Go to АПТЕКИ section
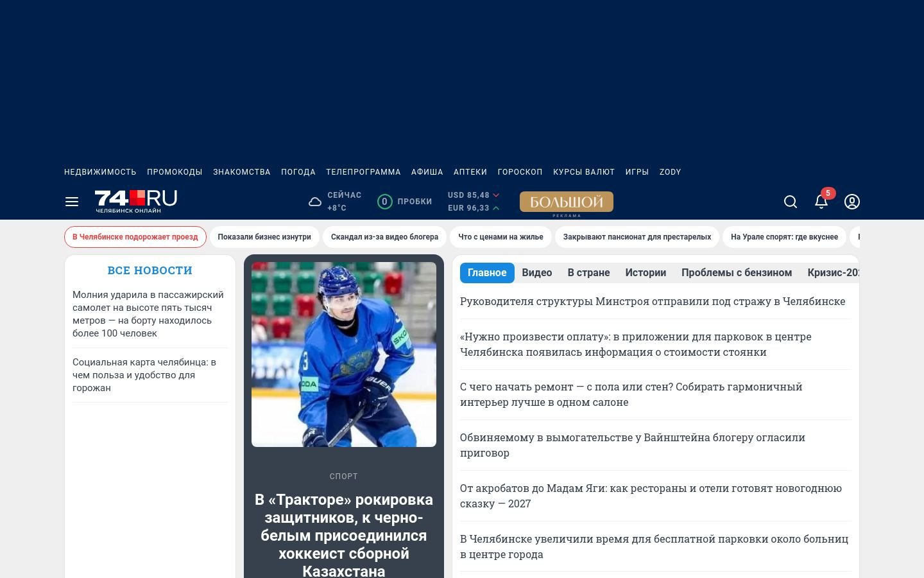This screenshot has height=578, width=924. pos(470,172)
